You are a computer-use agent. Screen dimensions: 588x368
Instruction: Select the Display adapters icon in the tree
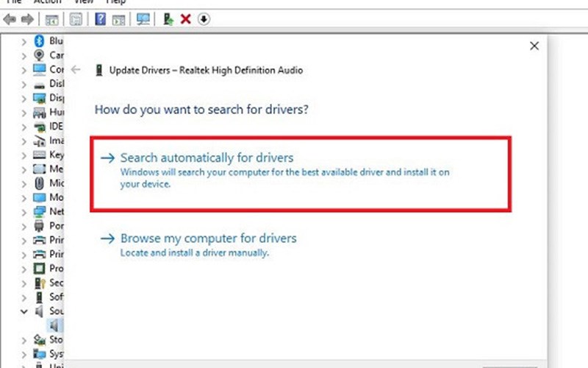(39, 99)
